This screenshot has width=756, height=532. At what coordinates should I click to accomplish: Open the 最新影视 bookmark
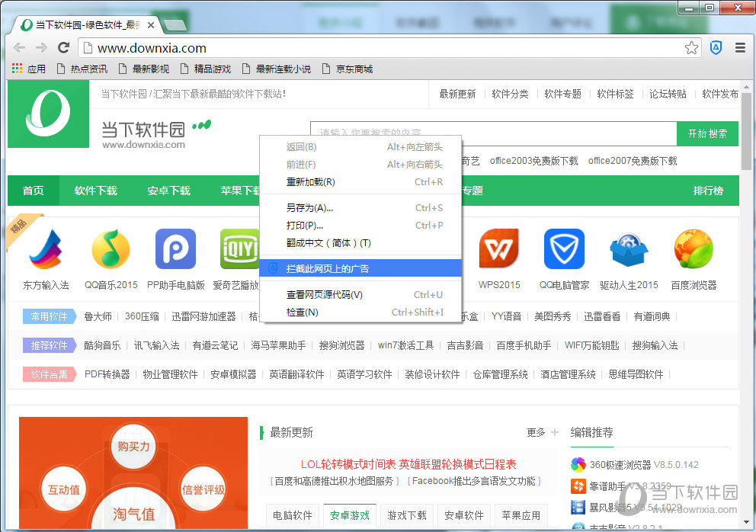click(144, 69)
